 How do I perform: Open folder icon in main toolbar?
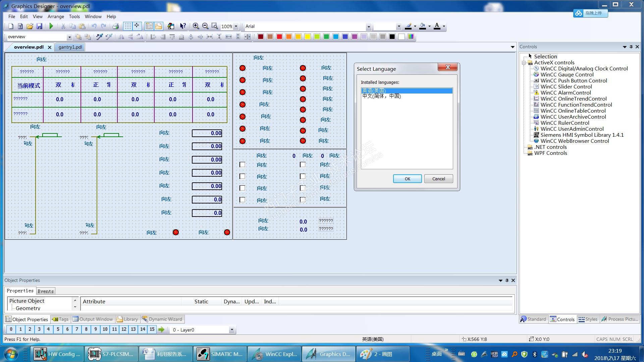click(x=30, y=26)
